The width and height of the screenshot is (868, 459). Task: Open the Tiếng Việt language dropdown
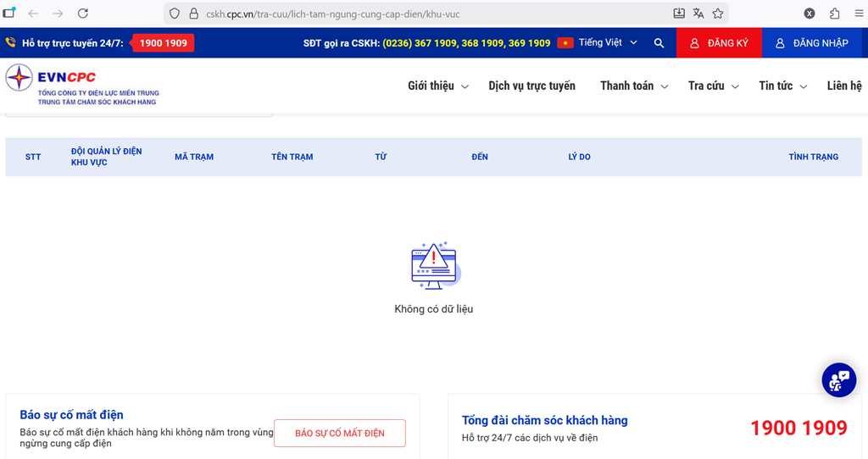607,43
